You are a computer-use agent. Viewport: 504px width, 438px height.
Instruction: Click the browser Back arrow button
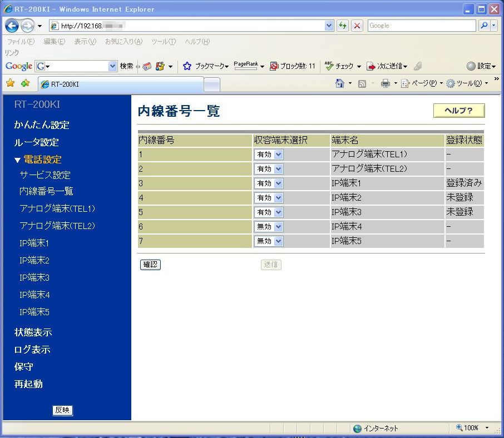[x=12, y=26]
